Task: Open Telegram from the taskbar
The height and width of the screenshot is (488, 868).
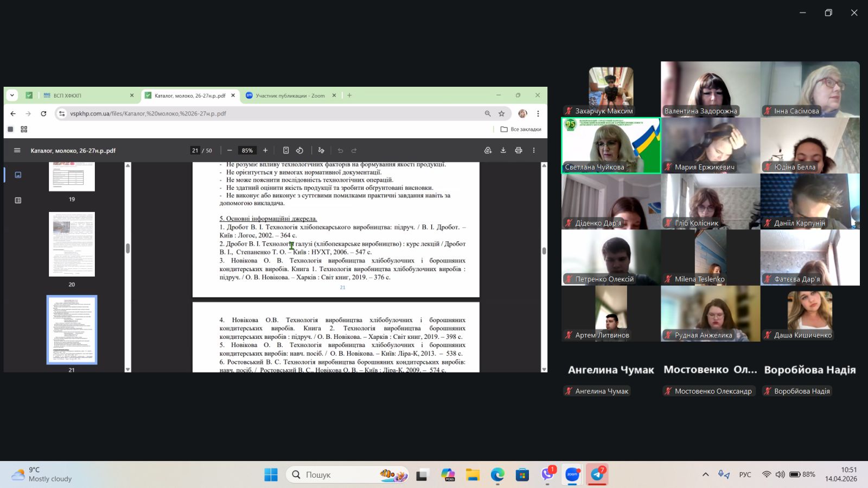Action: tap(597, 475)
